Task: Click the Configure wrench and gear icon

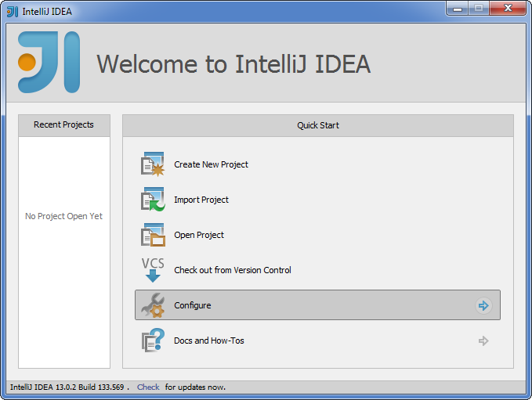Action: [x=153, y=305]
